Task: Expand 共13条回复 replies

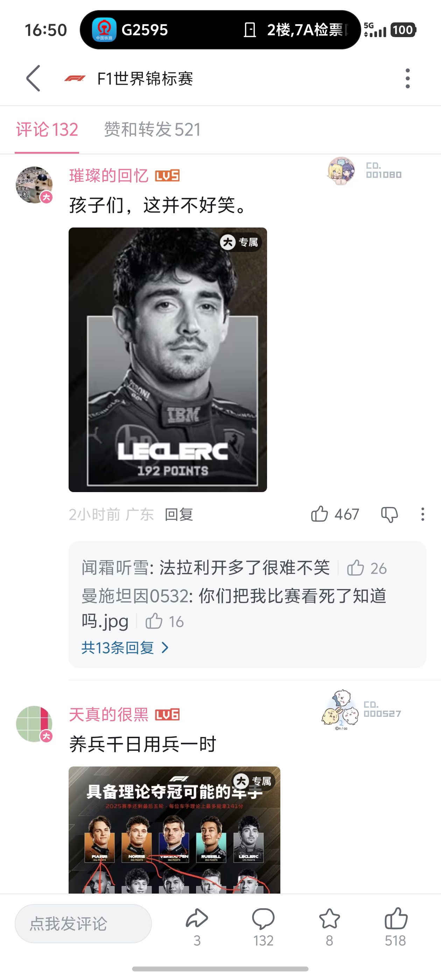Action: coord(125,647)
